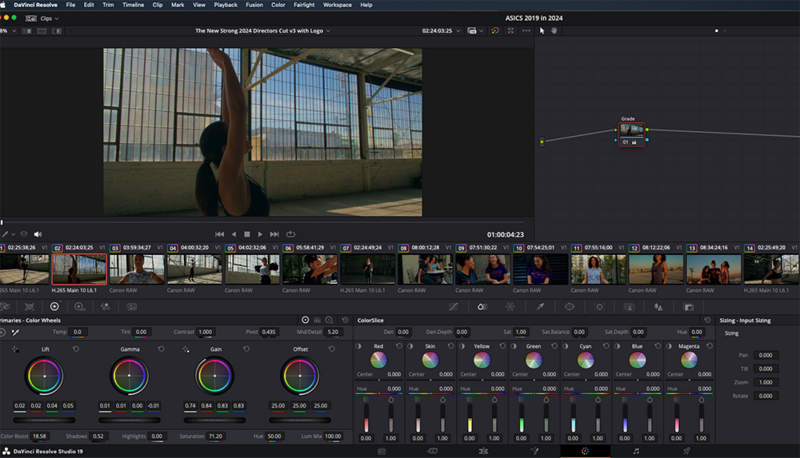Open the Key palette icon
Screen dimensions: 800x458
[x=689, y=307]
